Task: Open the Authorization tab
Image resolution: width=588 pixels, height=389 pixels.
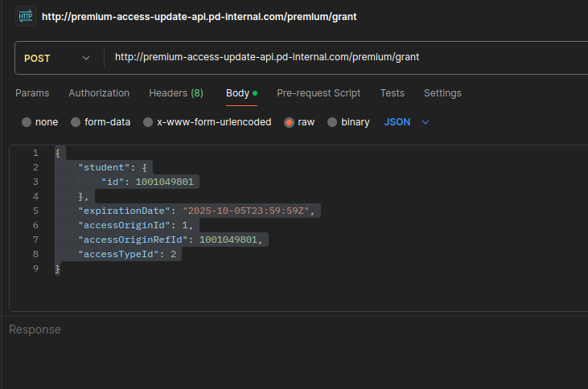Action: tap(99, 93)
